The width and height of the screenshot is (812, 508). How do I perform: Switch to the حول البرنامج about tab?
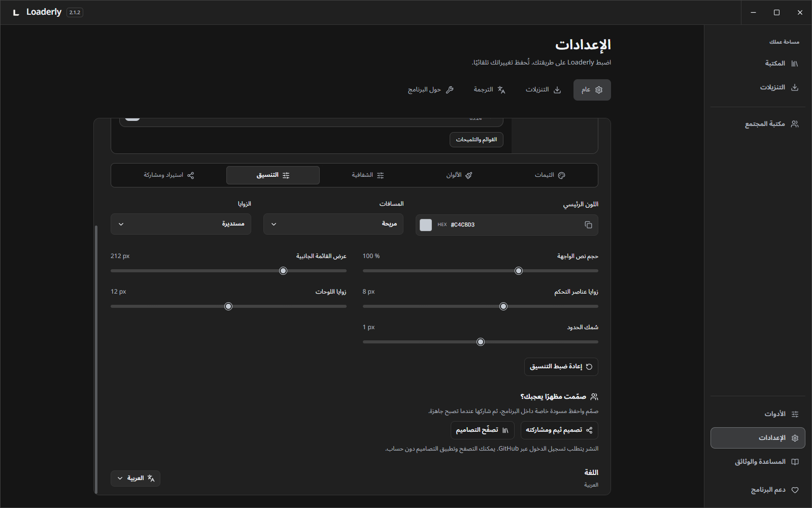click(x=430, y=90)
